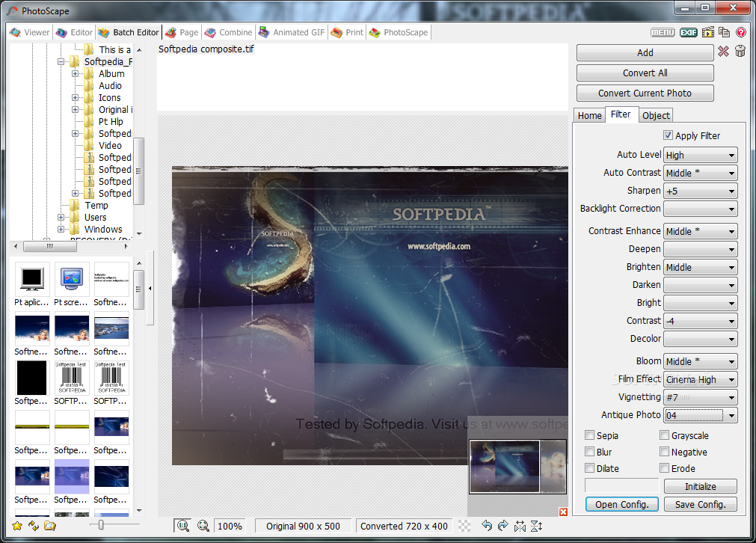756x543 pixels.
Task: Rotate the photo right with the curved arrow
Action: [503, 526]
